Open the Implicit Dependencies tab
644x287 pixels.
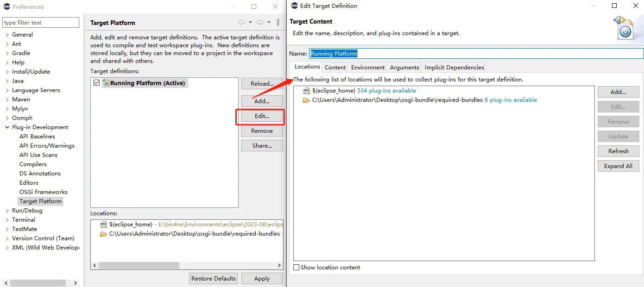[454, 68]
